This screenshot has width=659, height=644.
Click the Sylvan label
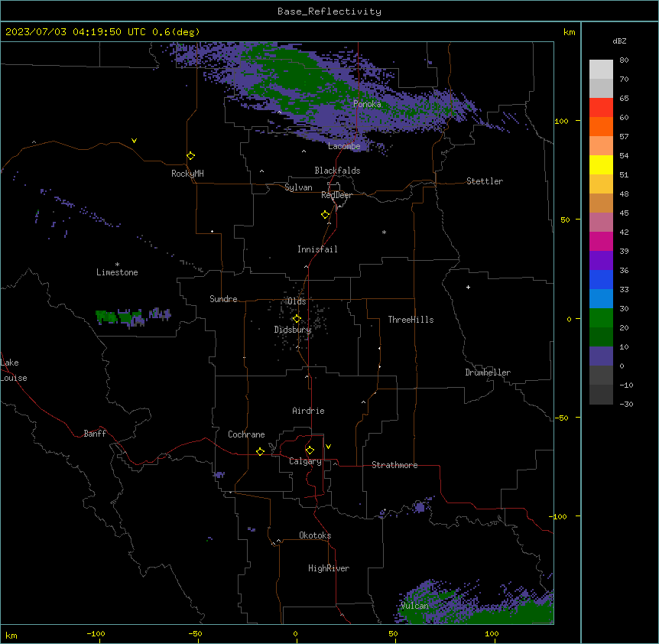[298, 187]
